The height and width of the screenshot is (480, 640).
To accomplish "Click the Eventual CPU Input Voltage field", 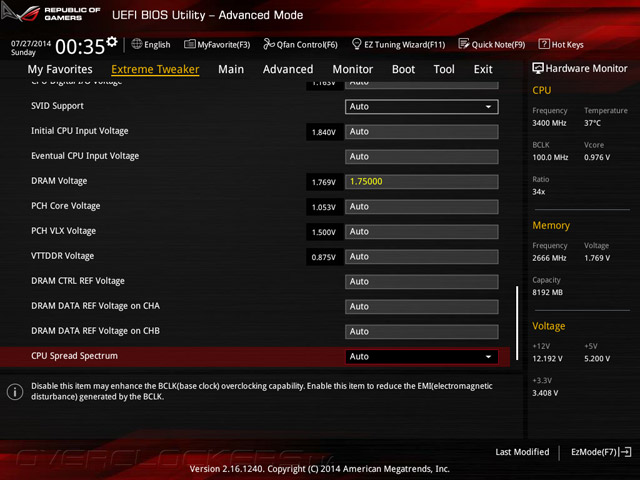I will click(x=422, y=156).
